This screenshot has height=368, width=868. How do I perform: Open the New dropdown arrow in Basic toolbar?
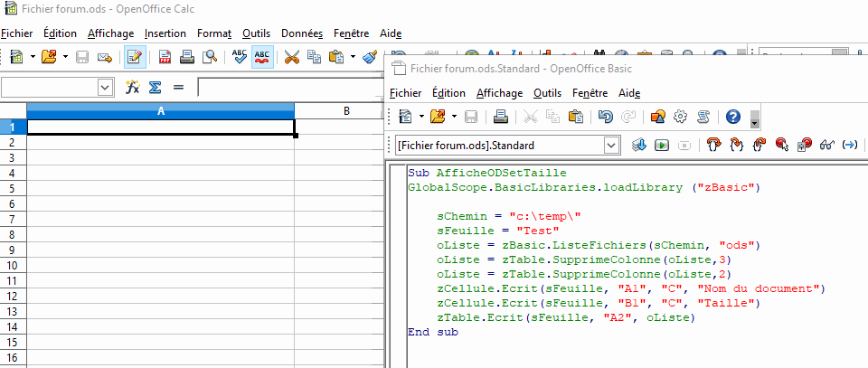(422, 117)
